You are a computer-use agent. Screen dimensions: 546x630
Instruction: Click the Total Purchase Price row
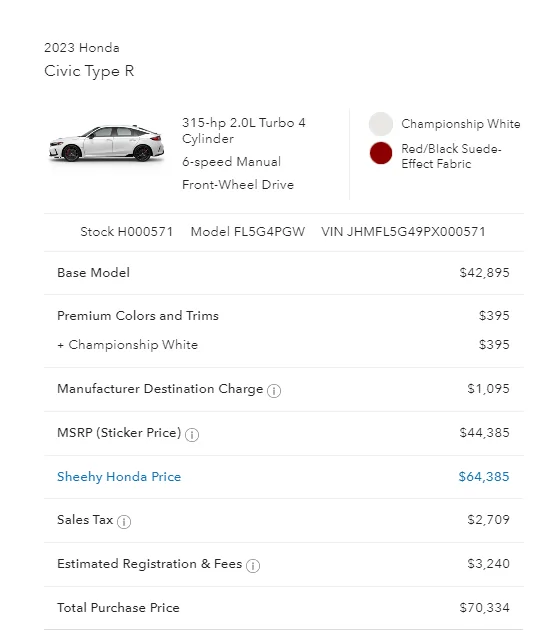[x=284, y=608]
